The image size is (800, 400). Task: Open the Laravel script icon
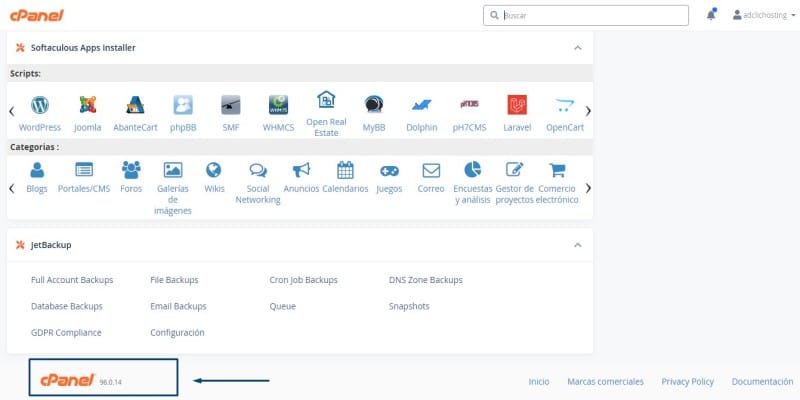click(517, 105)
